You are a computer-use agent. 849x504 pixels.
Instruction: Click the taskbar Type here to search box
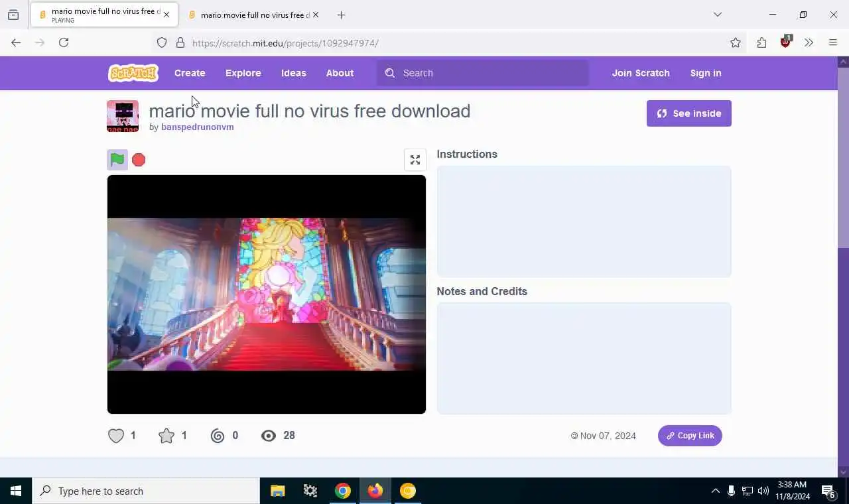tap(146, 491)
